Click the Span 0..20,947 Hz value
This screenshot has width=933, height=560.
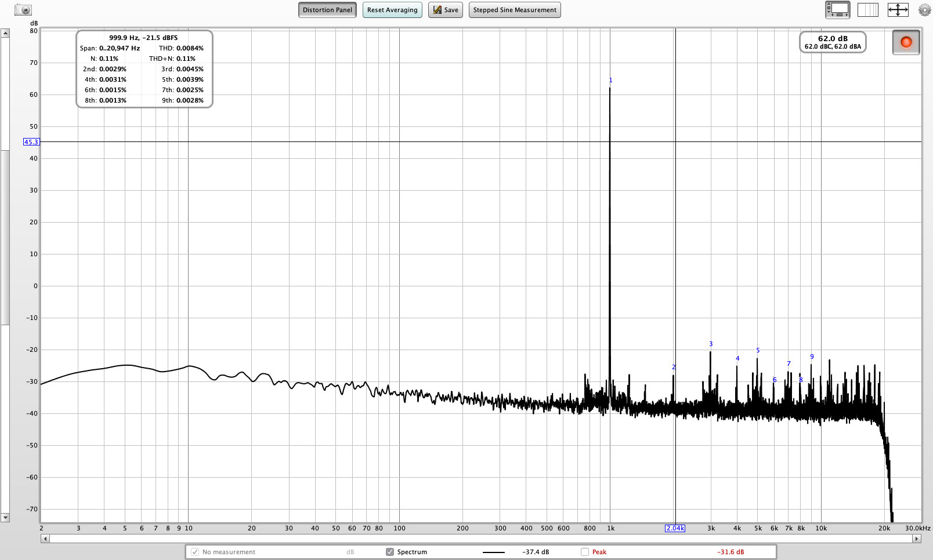pyautogui.click(x=120, y=48)
